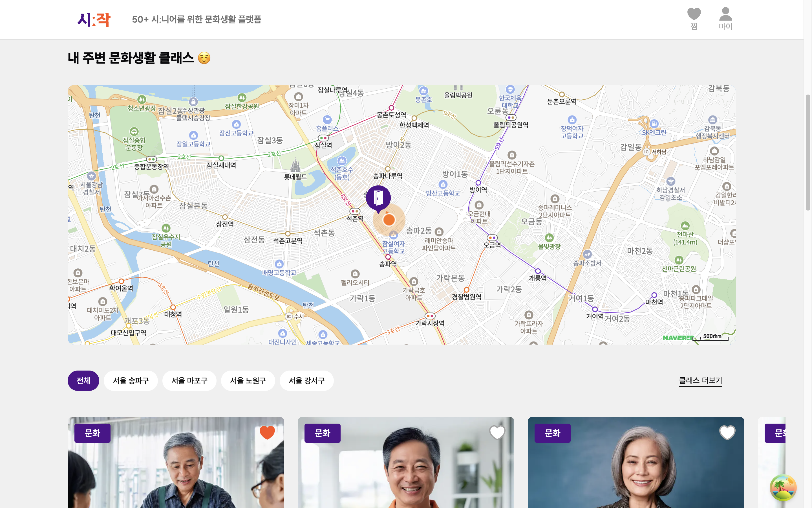
Task: Open the 클래스 더보기 link
Action: point(700,381)
